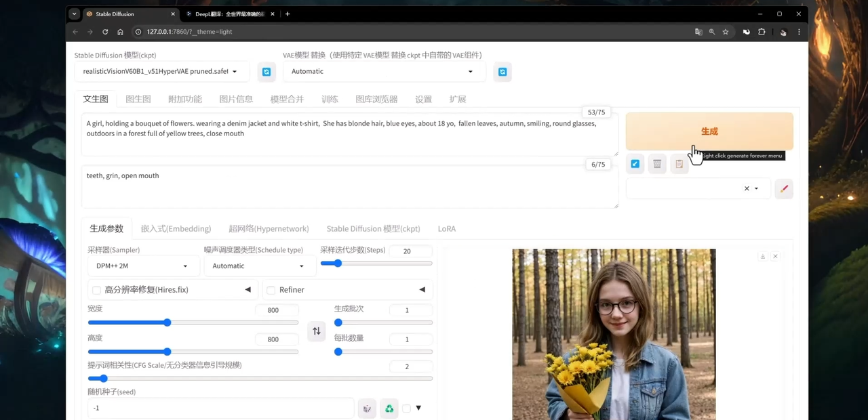Click the CFG Scale slider handle
The height and width of the screenshot is (420, 868).
tap(103, 379)
